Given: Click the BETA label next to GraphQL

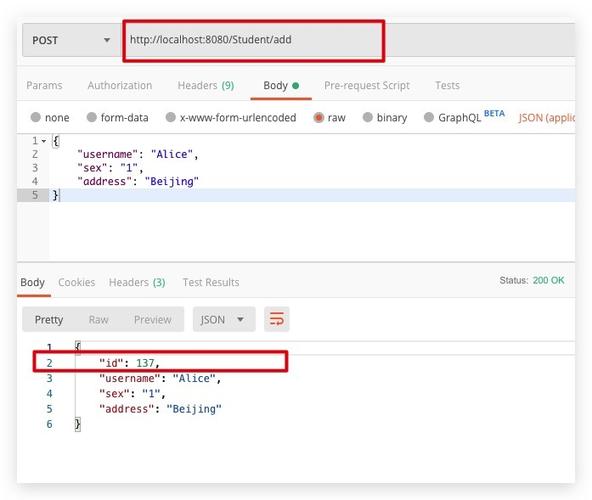Looking at the screenshot, I should tap(494, 113).
